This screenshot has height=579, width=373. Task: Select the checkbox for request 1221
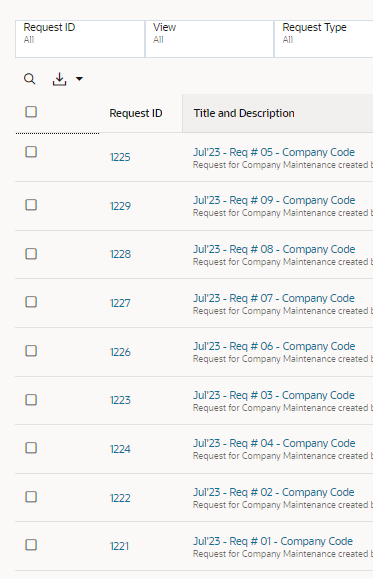pos(31,545)
